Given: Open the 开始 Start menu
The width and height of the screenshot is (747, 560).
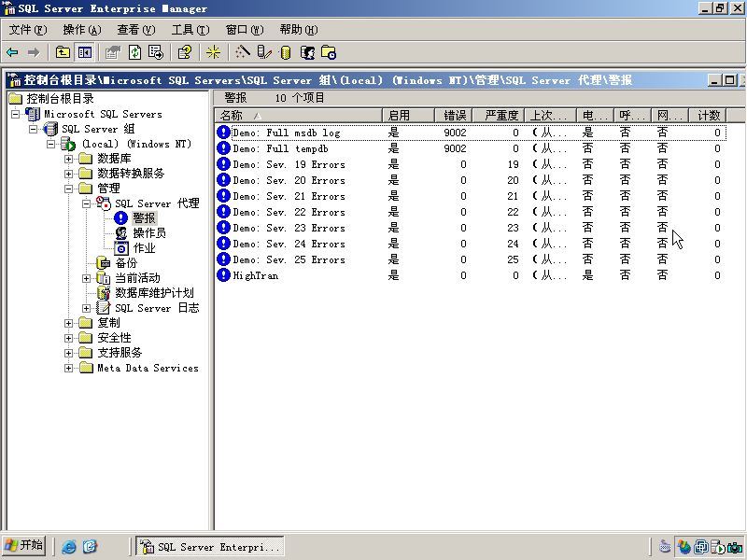Looking at the screenshot, I should click(x=23, y=545).
